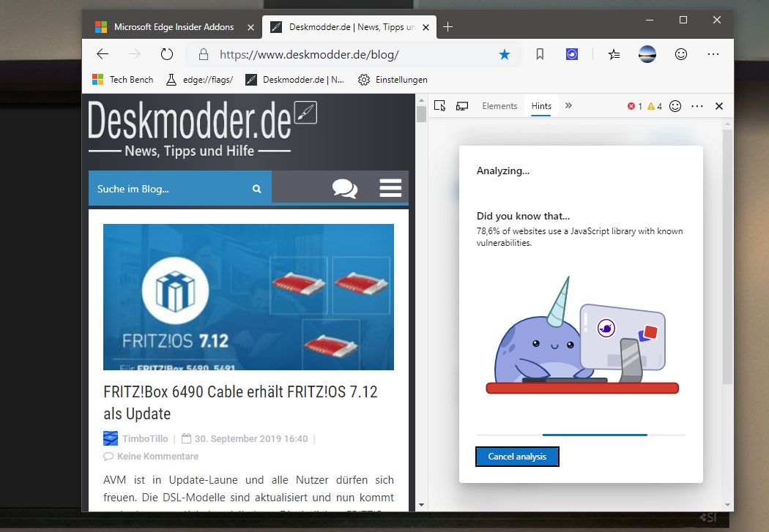Click the Deskmodder.de site logo text
Image resolution: width=769 pixels, height=532 pixels.
pyautogui.click(x=189, y=120)
